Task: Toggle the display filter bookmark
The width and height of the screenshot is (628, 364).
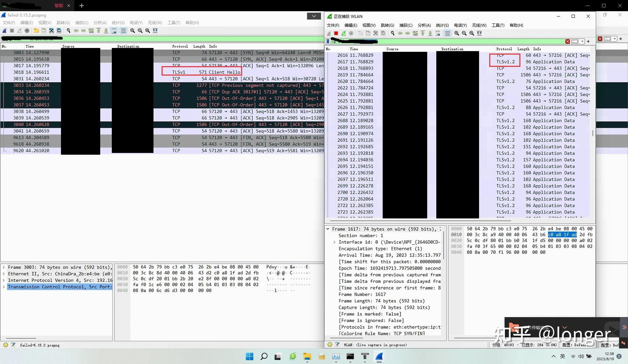Action: (x=328, y=41)
